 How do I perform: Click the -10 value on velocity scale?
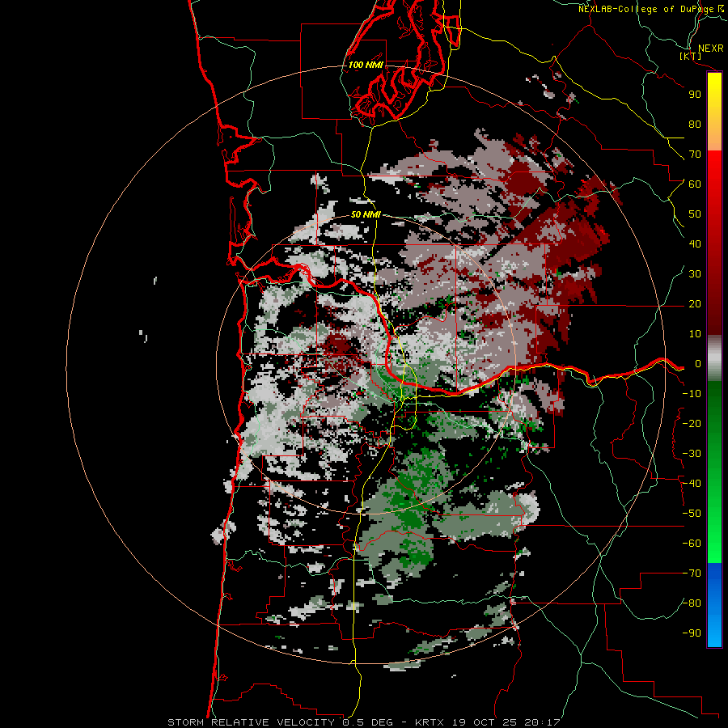[692, 394]
